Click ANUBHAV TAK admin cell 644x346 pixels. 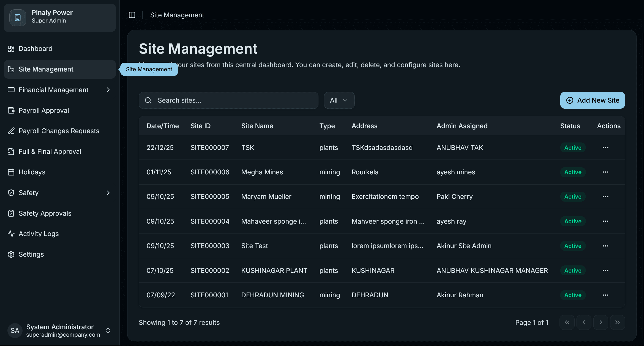[x=460, y=148]
